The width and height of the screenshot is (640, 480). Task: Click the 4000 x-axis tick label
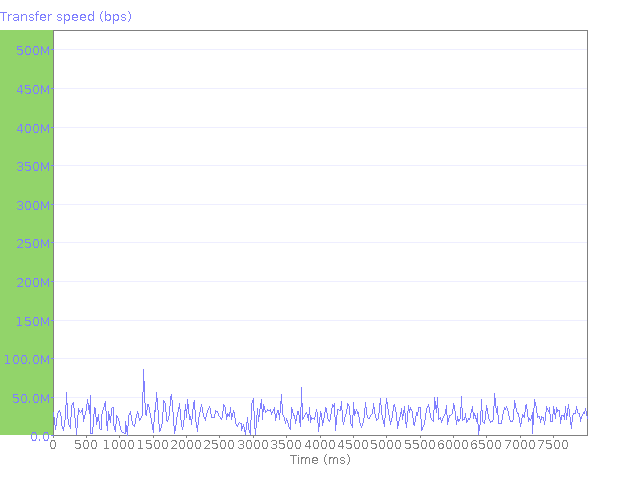click(320, 445)
